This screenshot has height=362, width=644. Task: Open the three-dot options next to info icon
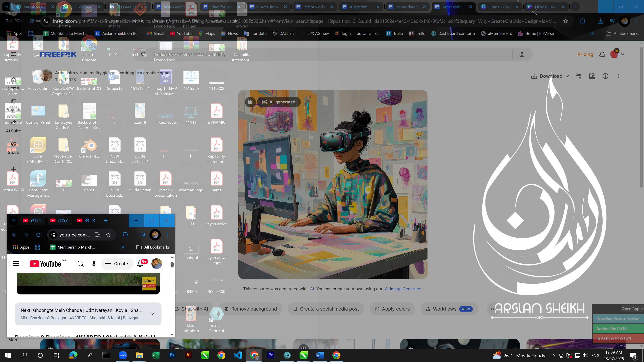(x=619, y=76)
